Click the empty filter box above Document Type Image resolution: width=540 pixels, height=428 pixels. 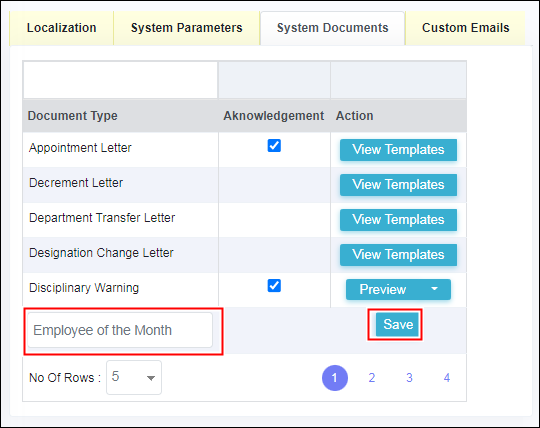(121, 80)
